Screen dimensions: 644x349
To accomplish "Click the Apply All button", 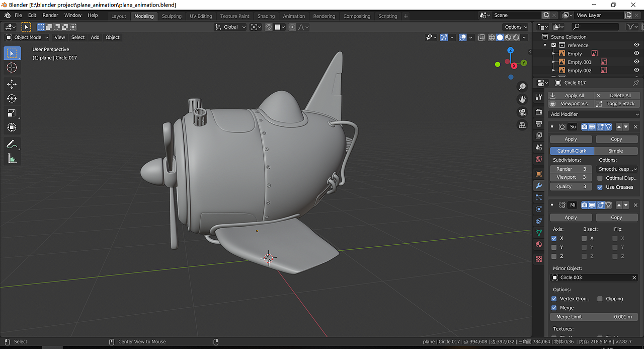I will point(571,95).
